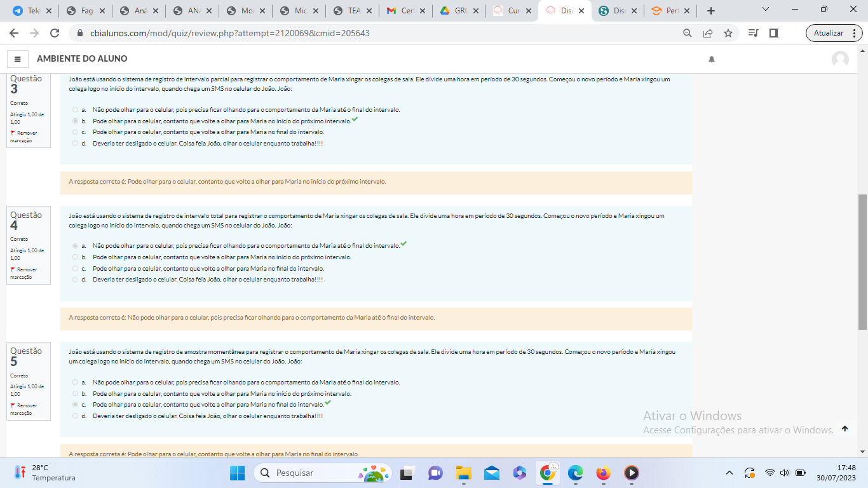
Task: Click Remover marcação on Questão 5
Action: coord(24,409)
